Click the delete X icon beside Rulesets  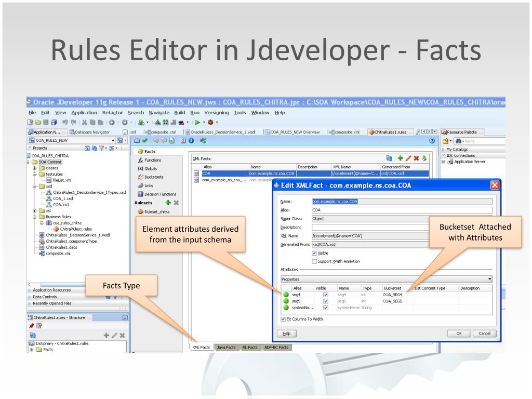point(177,203)
